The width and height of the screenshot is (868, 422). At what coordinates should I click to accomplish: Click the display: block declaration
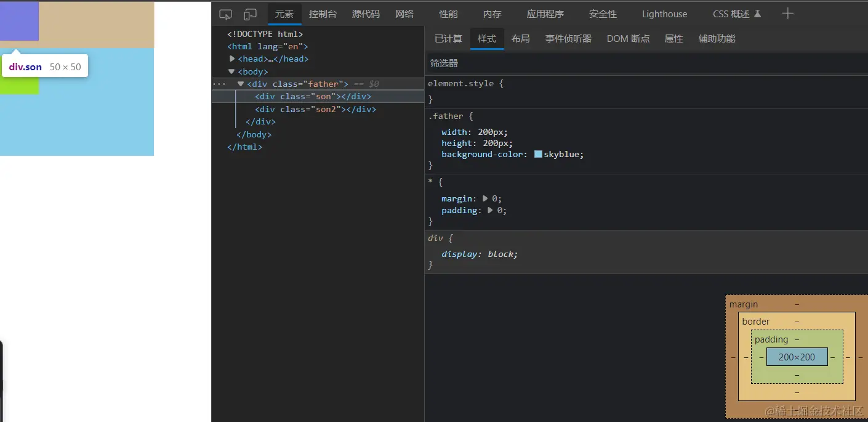480,254
